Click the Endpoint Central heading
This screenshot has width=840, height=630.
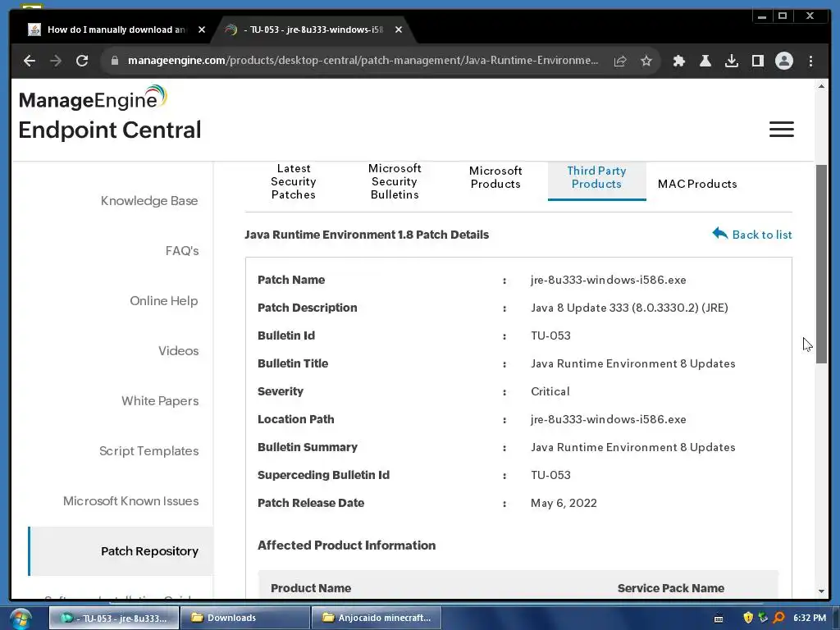110,130
